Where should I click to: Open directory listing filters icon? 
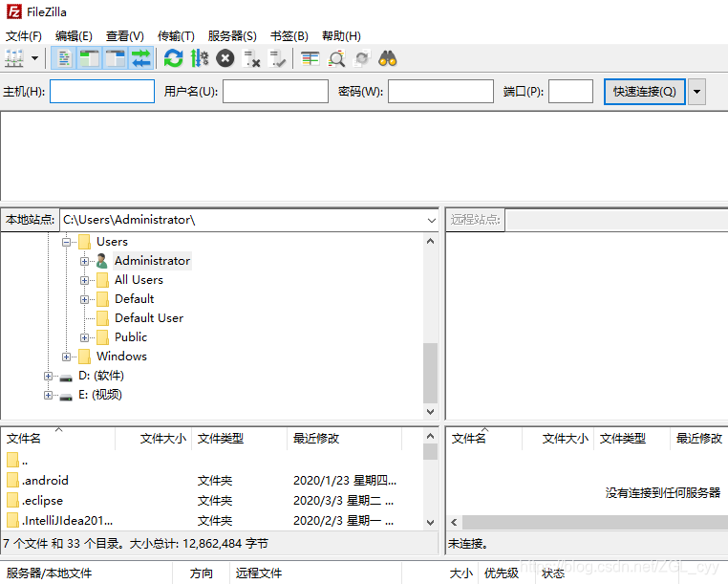pos(310,58)
